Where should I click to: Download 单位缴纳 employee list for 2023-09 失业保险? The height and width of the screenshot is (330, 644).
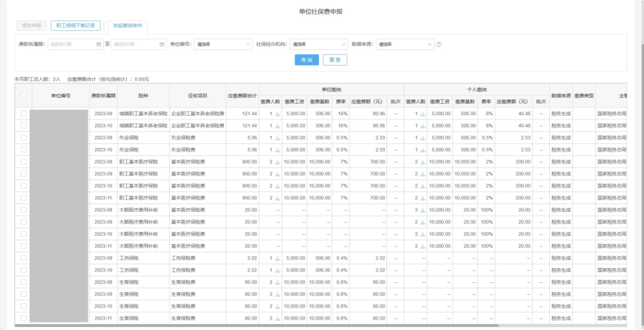click(x=277, y=138)
